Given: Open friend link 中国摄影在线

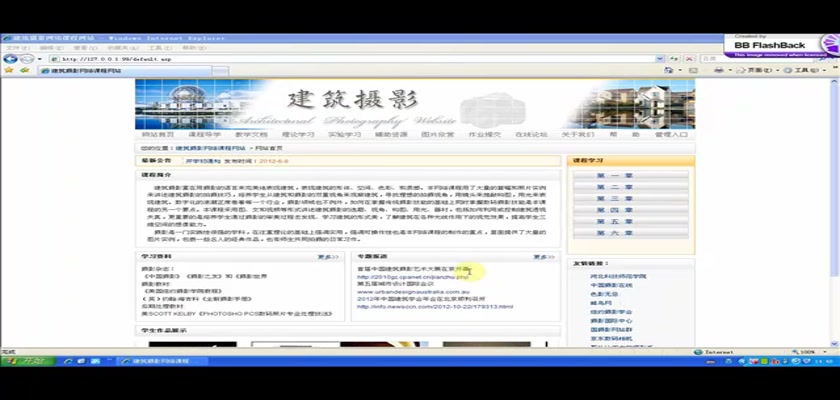Looking at the screenshot, I should [611, 285].
